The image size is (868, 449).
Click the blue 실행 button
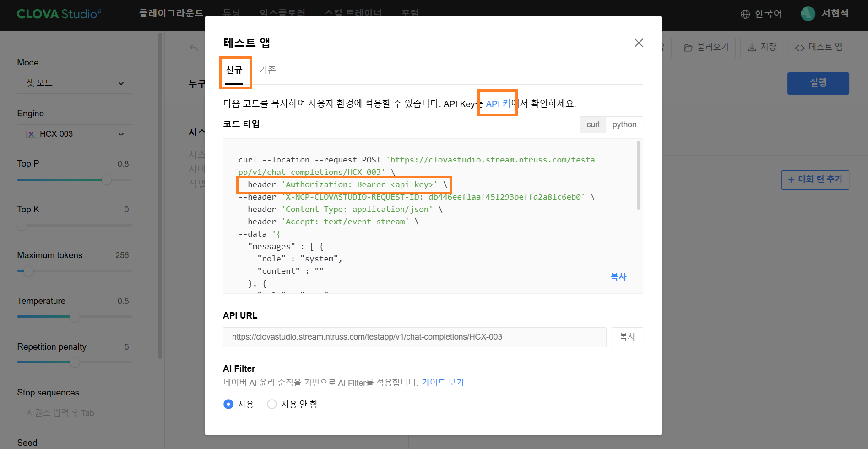818,83
